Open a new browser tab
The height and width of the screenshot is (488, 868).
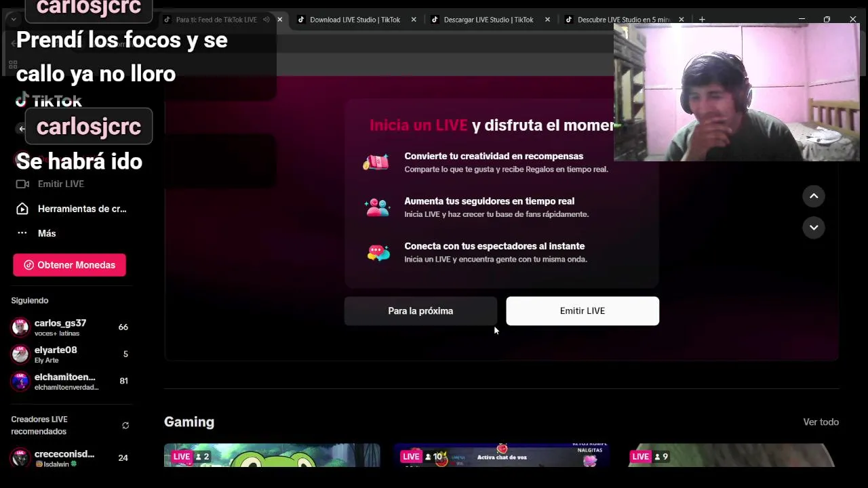[x=702, y=20]
